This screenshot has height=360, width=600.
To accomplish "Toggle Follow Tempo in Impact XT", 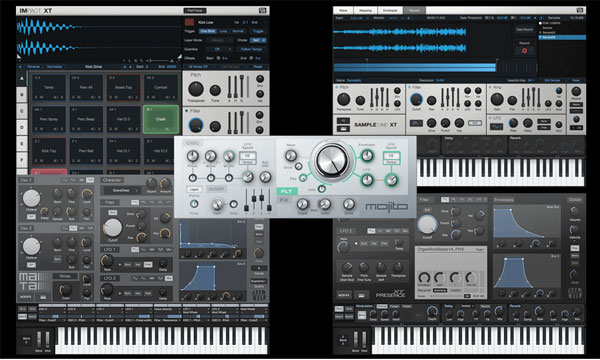I will click(251, 49).
